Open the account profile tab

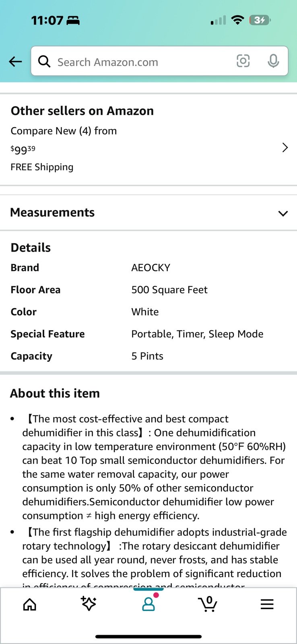tap(148, 603)
